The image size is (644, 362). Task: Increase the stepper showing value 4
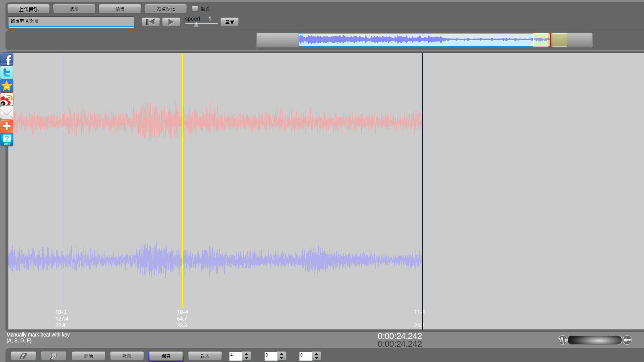click(247, 354)
